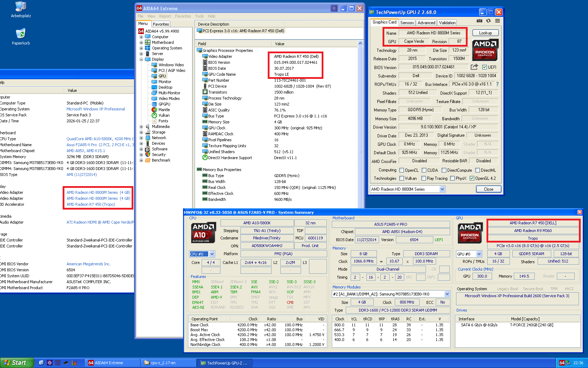This screenshot has height=368, width=588.
Task: Click the Desktop icon in the Display subtree
Action: (x=154, y=87)
